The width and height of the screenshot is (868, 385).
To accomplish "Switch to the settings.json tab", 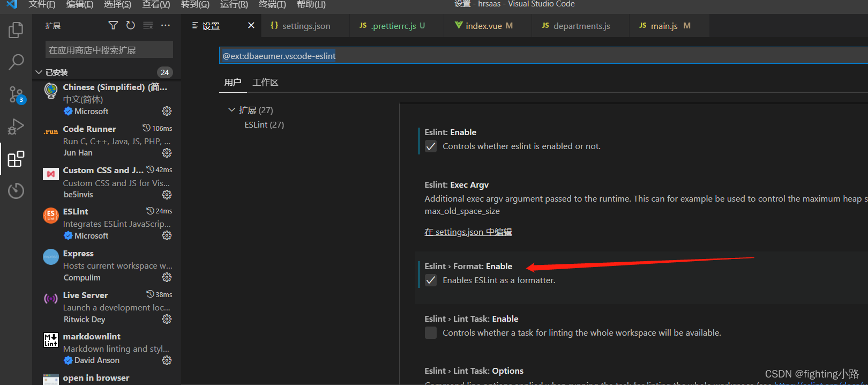I will point(306,26).
